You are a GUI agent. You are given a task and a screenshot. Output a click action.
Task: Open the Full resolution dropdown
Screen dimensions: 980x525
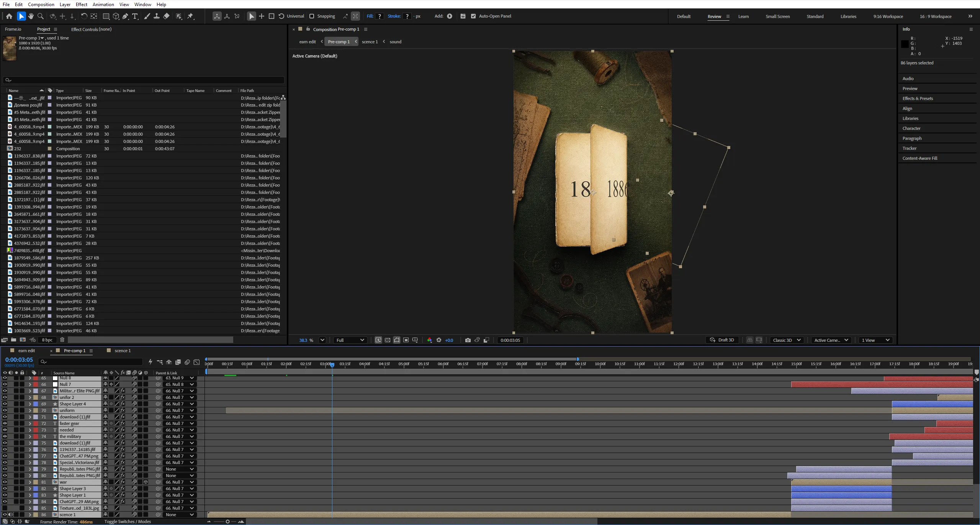point(350,340)
